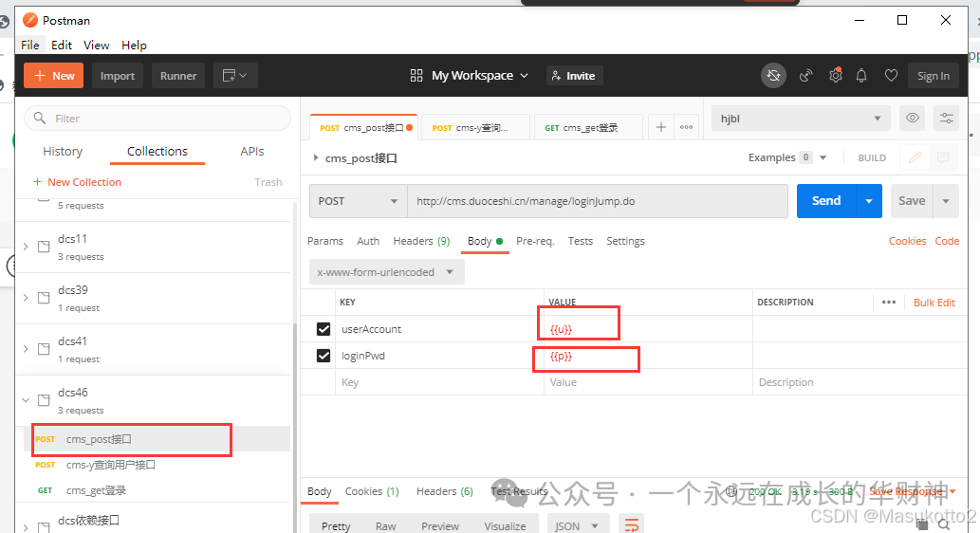Open manage environments sliders icon
Image resolution: width=980 pixels, height=533 pixels.
(946, 119)
